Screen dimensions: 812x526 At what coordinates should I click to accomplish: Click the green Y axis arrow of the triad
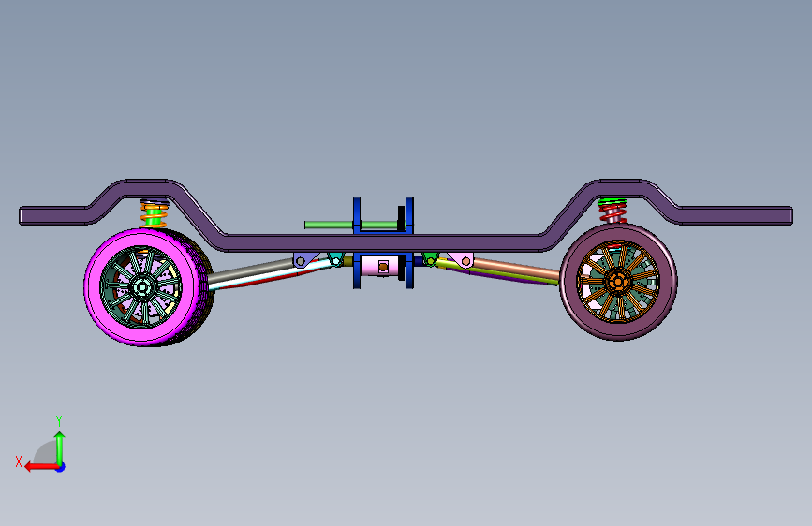(60, 447)
